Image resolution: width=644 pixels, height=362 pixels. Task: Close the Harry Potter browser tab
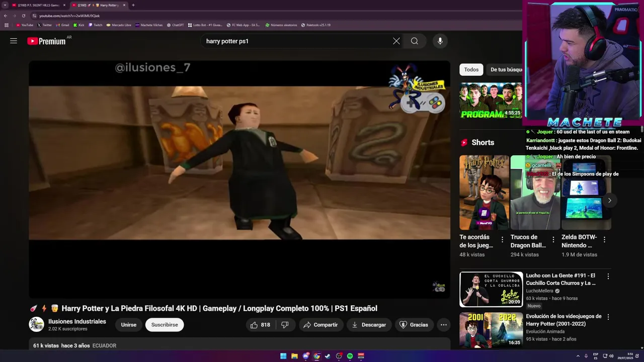124,5
